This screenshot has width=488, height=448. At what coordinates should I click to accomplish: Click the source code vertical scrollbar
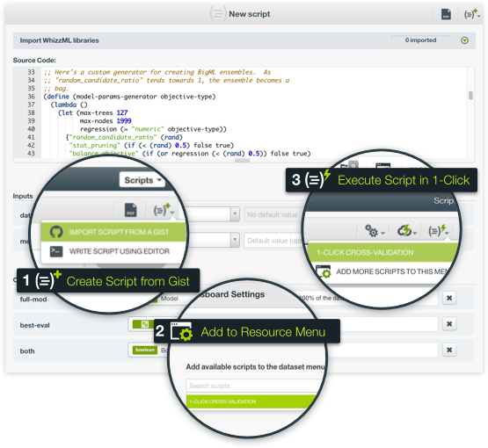coord(470,96)
